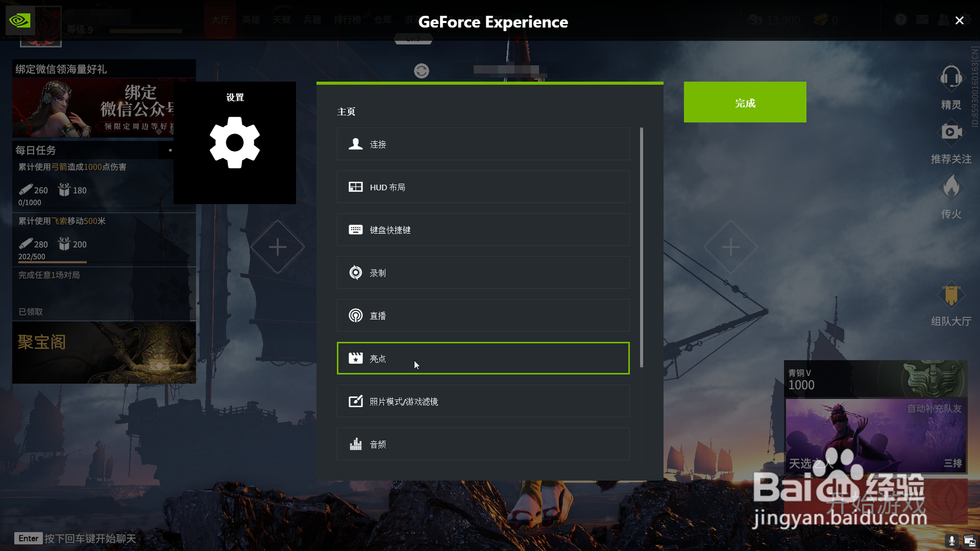
Task: Select the 天选之人 三排 mode card
Action: tap(875, 436)
